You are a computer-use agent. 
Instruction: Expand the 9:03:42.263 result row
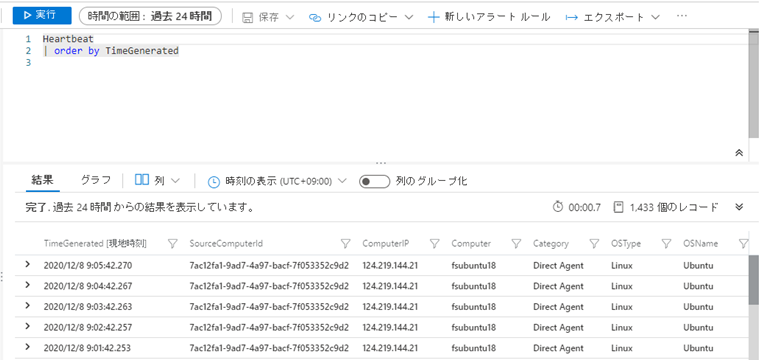tap(27, 305)
